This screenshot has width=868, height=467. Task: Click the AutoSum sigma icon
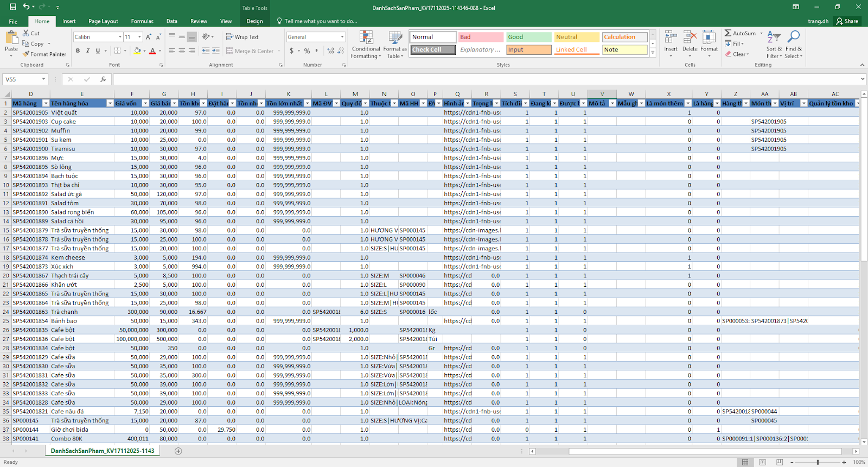click(728, 33)
